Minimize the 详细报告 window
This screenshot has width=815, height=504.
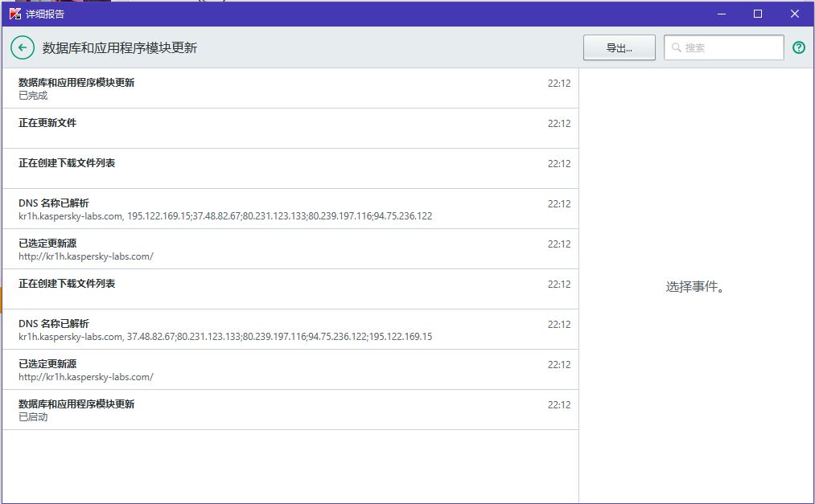[x=722, y=14]
